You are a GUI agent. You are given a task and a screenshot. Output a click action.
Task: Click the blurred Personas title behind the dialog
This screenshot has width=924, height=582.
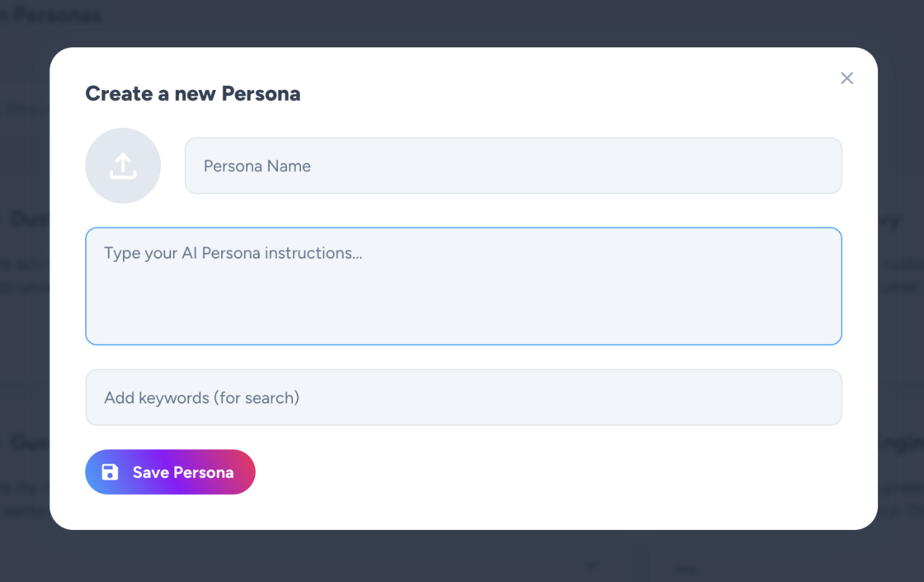coord(51,16)
